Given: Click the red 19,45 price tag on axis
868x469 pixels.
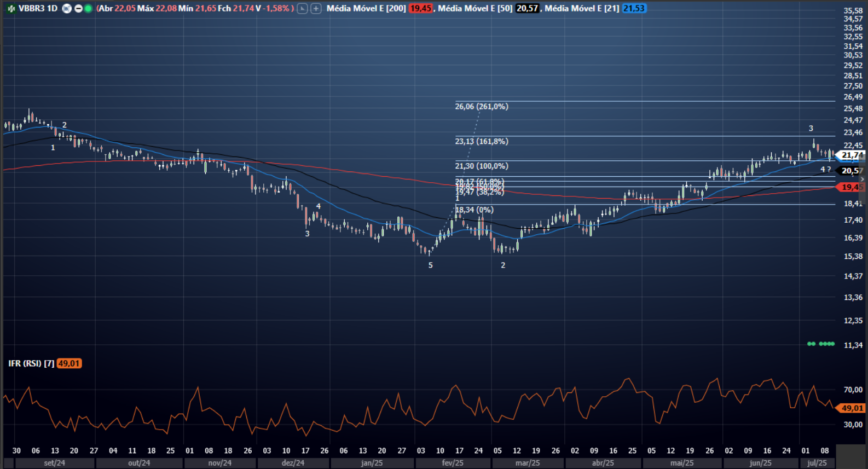Looking at the screenshot, I should pyautogui.click(x=851, y=187).
